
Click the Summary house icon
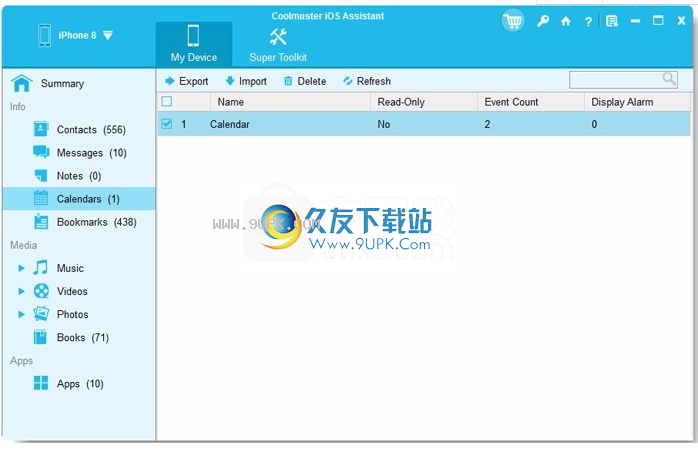click(22, 83)
